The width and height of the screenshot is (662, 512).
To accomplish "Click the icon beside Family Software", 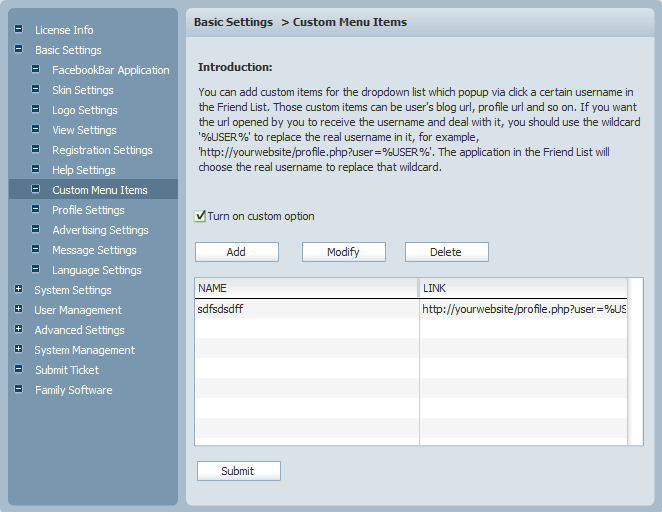I will tap(18, 389).
